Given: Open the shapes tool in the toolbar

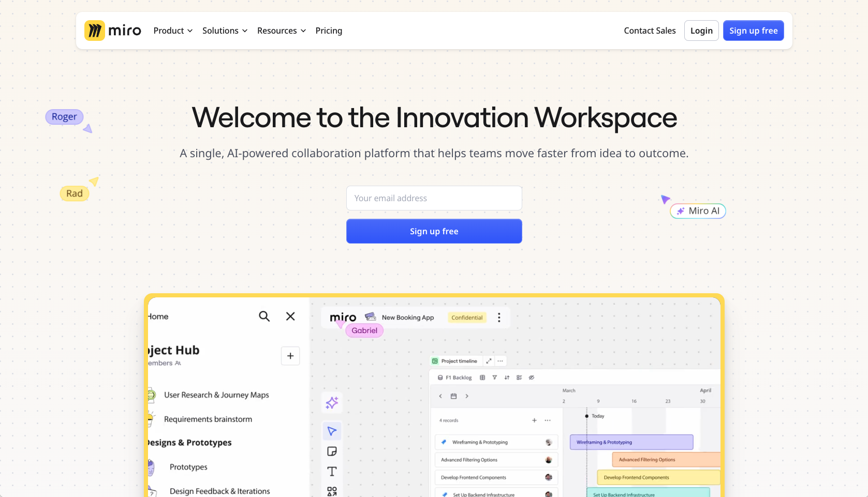Looking at the screenshot, I should [x=332, y=491].
